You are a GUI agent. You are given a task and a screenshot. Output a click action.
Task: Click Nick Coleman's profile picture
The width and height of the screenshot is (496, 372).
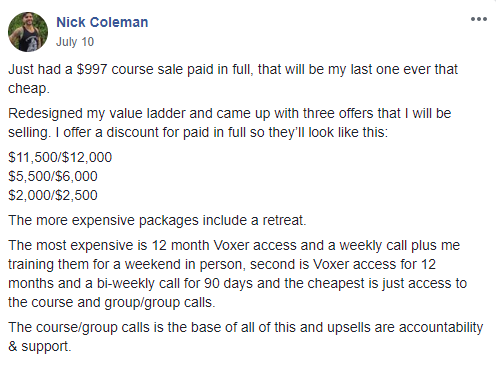coord(28,32)
